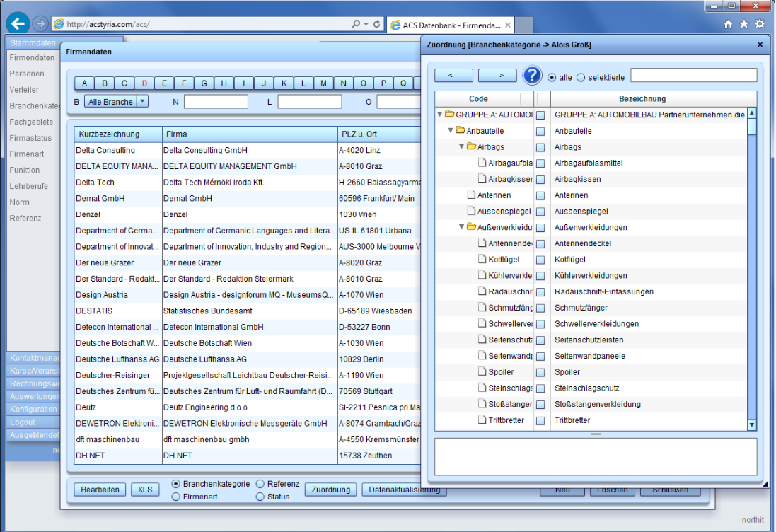Image resolution: width=776 pixels, height=532 pixels.
Task: Open the browser settings gear icon
Action: (x=760, y=24)
